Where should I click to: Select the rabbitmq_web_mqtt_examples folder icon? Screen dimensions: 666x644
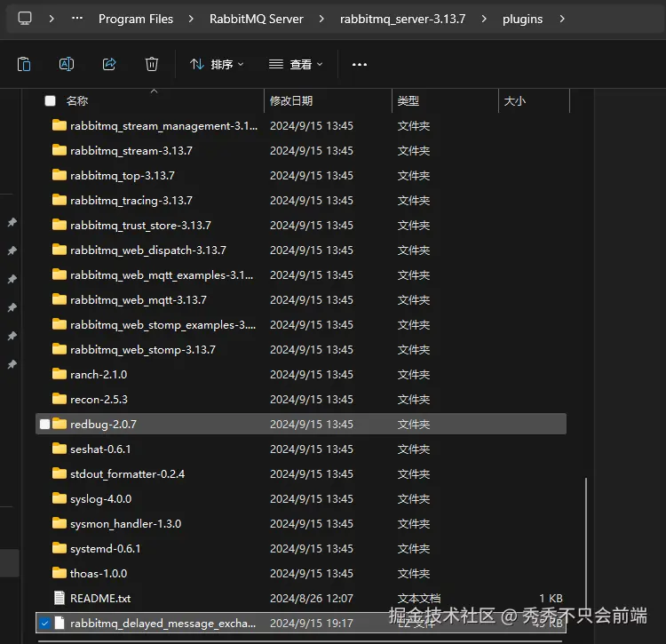point(59,274)
